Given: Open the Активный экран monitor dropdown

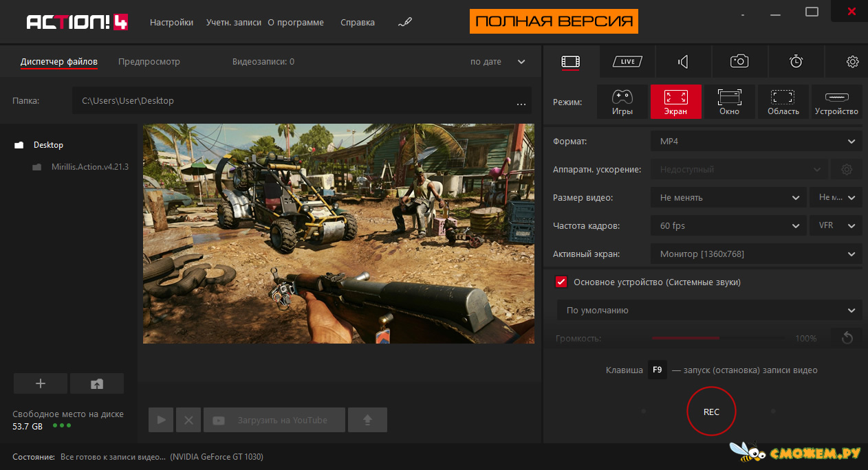Looking at the screenshot, I should [x=757, y=254].
